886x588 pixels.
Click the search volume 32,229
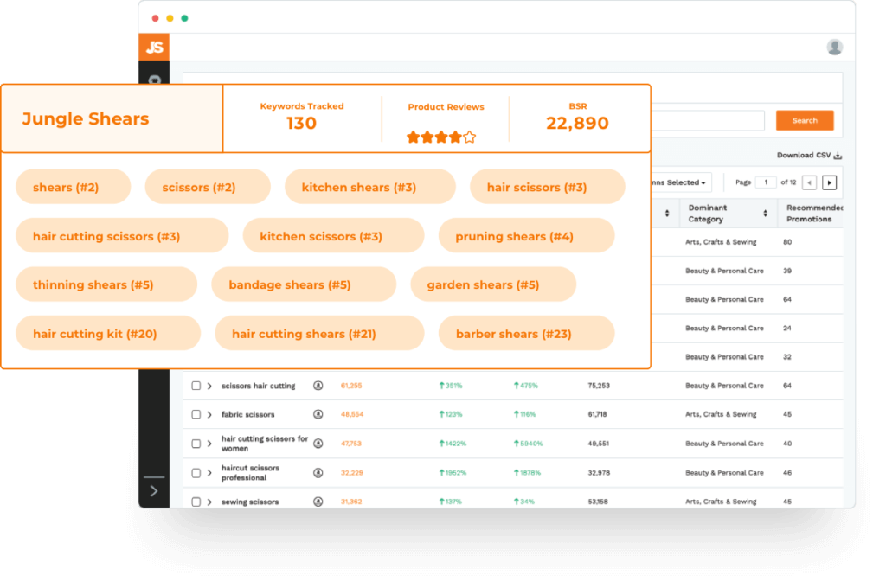(351, 473)
